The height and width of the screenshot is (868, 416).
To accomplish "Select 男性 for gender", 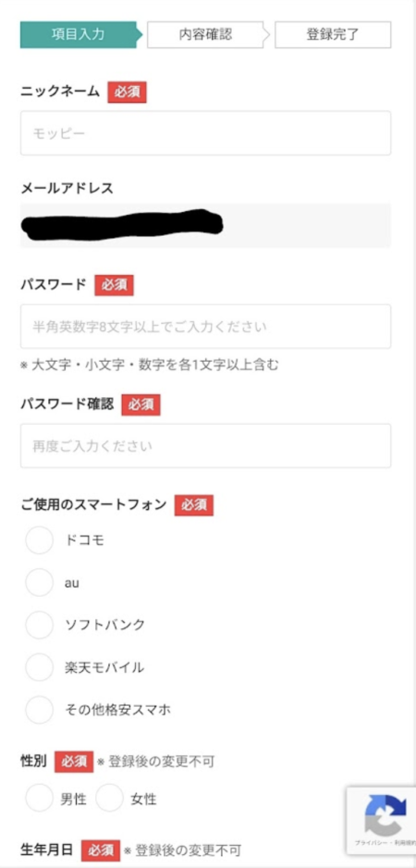I will tap(39, 799).
